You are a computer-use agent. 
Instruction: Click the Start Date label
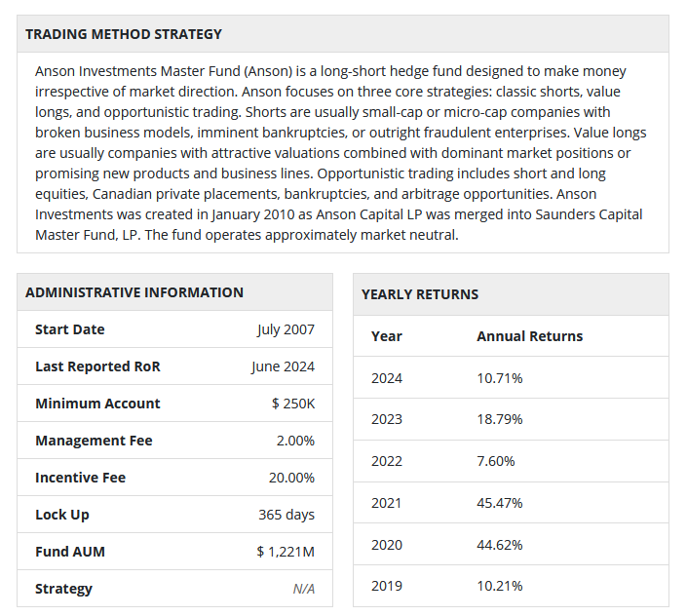(x=69, y=329)
